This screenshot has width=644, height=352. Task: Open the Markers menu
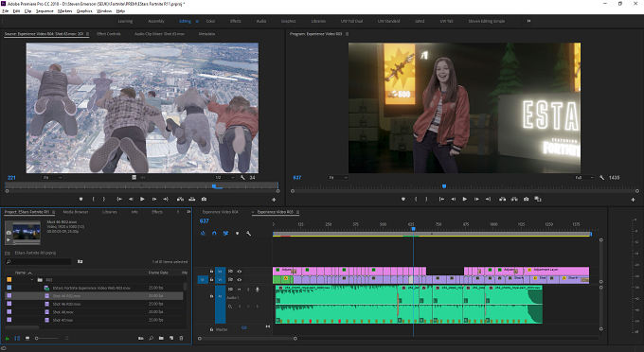point(65,11)
